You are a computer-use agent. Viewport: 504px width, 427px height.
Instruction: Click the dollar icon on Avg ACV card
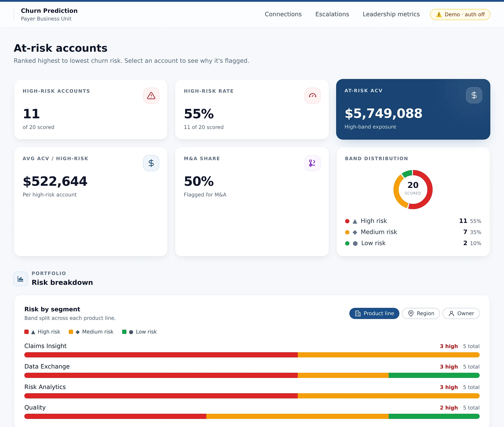tap(151, 163)
